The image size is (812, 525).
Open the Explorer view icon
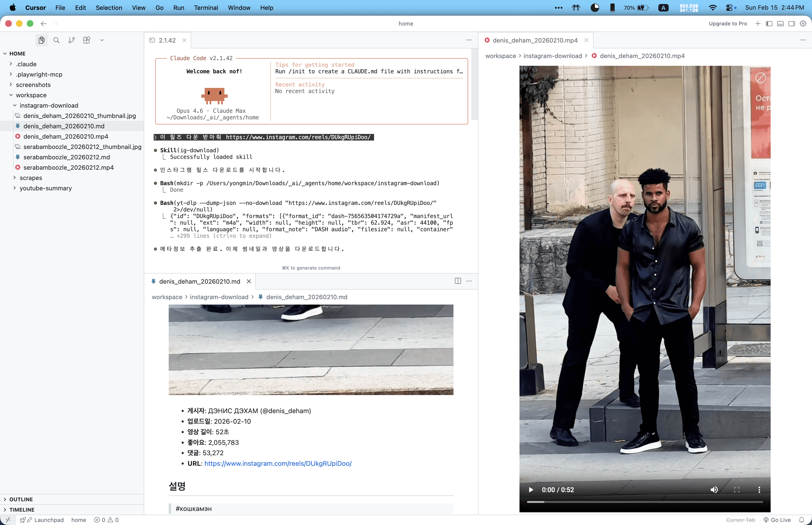click(x=41, y=40)
